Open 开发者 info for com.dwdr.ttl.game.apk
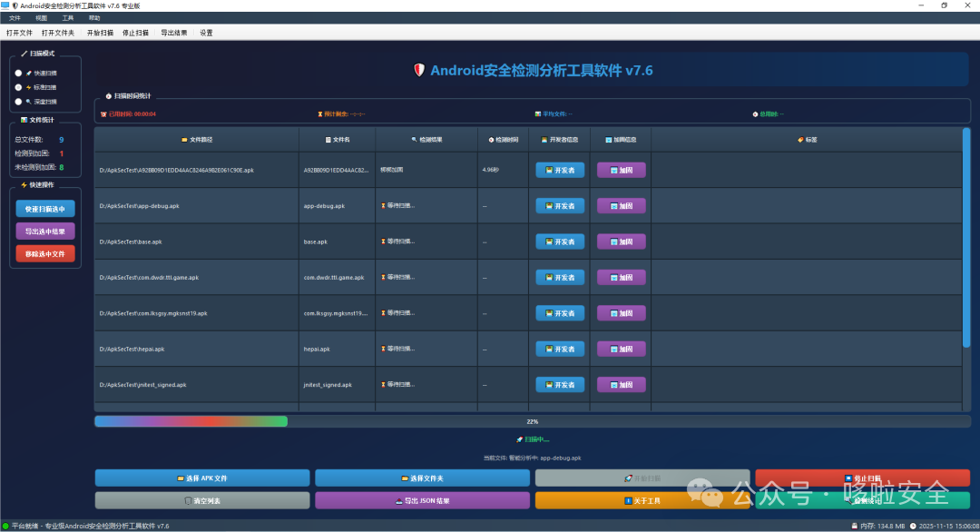The height and width of the screenshot is (532, 980). (560, 277)
